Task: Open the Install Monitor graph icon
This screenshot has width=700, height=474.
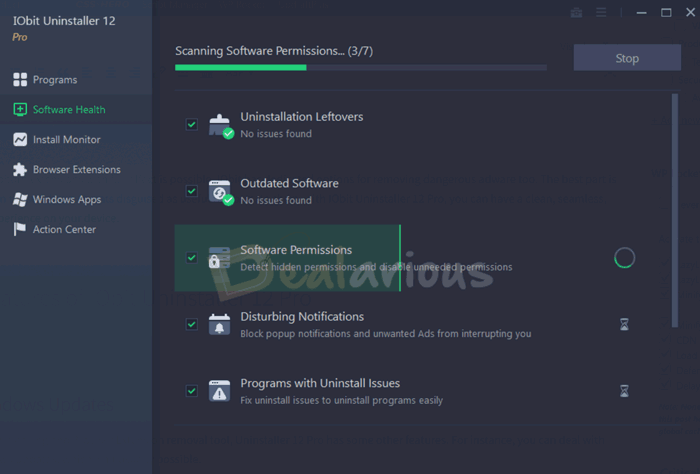Action: 20,140
